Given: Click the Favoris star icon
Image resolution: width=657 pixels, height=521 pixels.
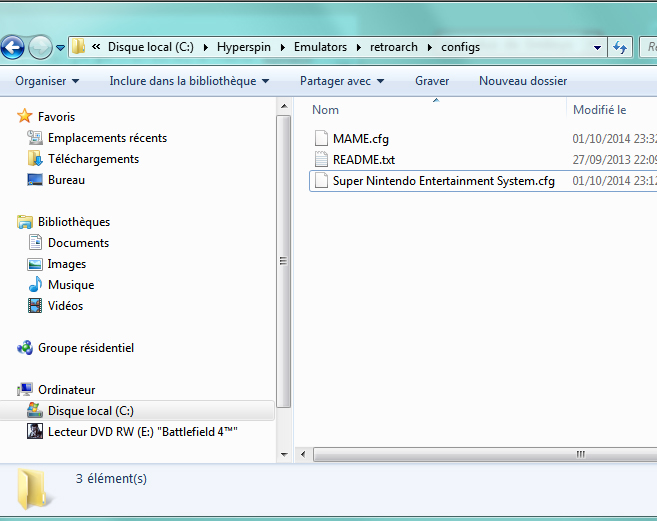Looking at the screenshot, I should point(25,116).
